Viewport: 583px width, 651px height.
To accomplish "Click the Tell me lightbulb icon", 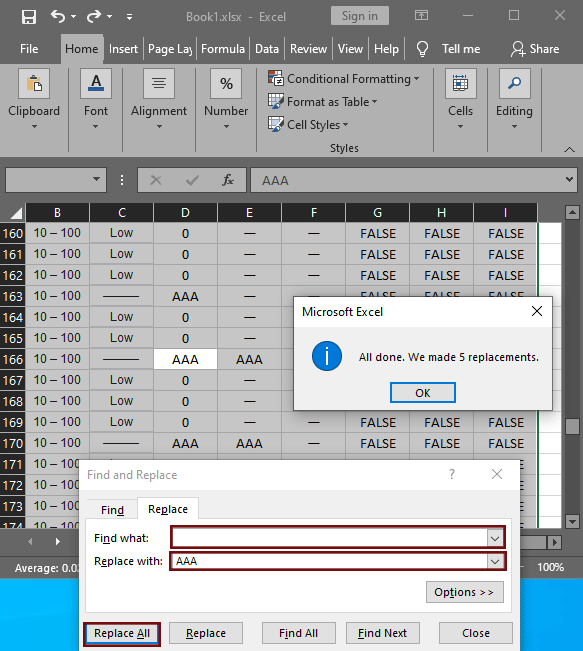I will point(422,49).
